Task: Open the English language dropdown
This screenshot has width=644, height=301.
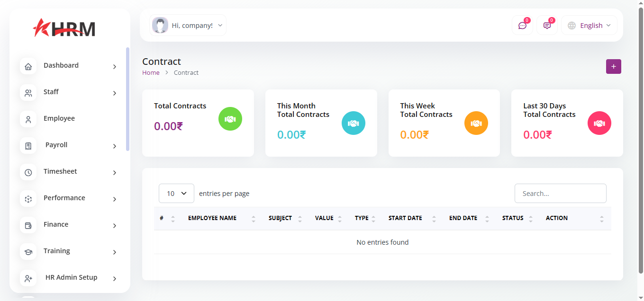Action: coord(589,26)
